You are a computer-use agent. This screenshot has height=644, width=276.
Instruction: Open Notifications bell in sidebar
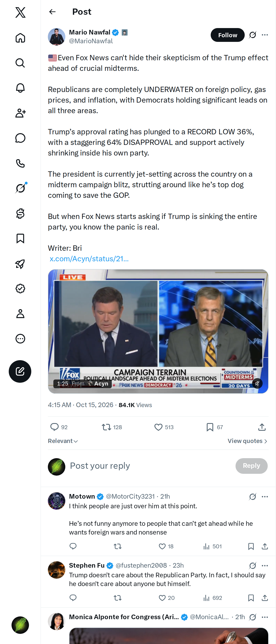click(20, 88)
